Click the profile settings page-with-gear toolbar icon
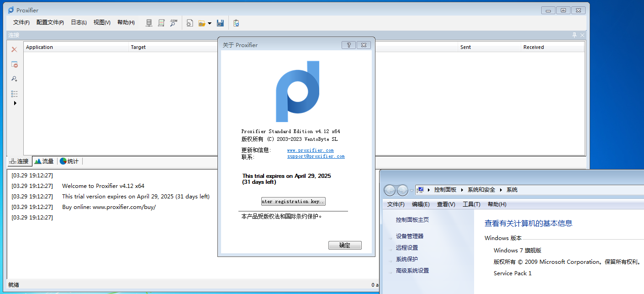Viewport: 644px width, 294px height. [x=190, y=23]
